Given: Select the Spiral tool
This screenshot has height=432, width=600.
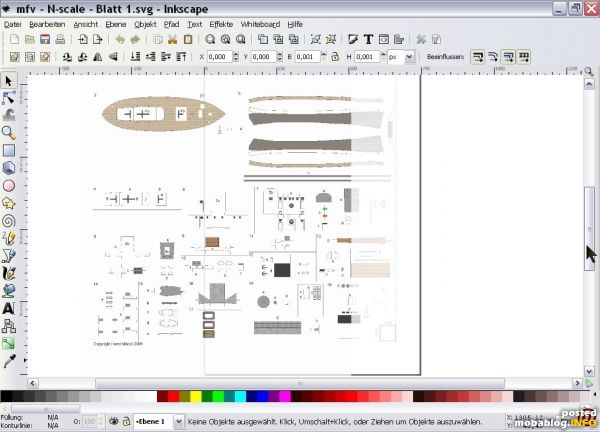Looking at the screenshot, I should 9,221.
